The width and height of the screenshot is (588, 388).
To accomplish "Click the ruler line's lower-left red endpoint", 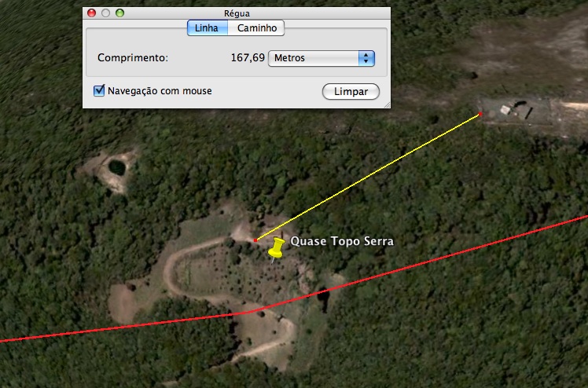I will (255, 240).
